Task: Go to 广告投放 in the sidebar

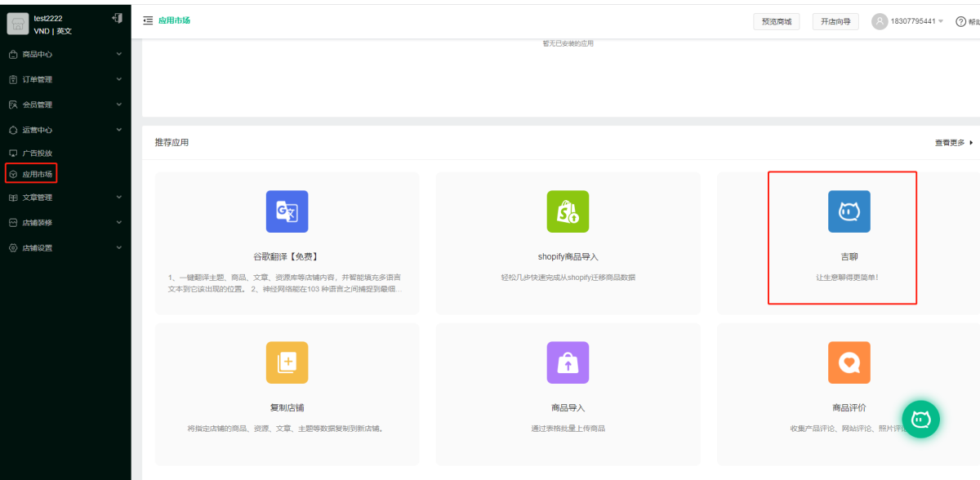Action: click(x=37, y=153)
